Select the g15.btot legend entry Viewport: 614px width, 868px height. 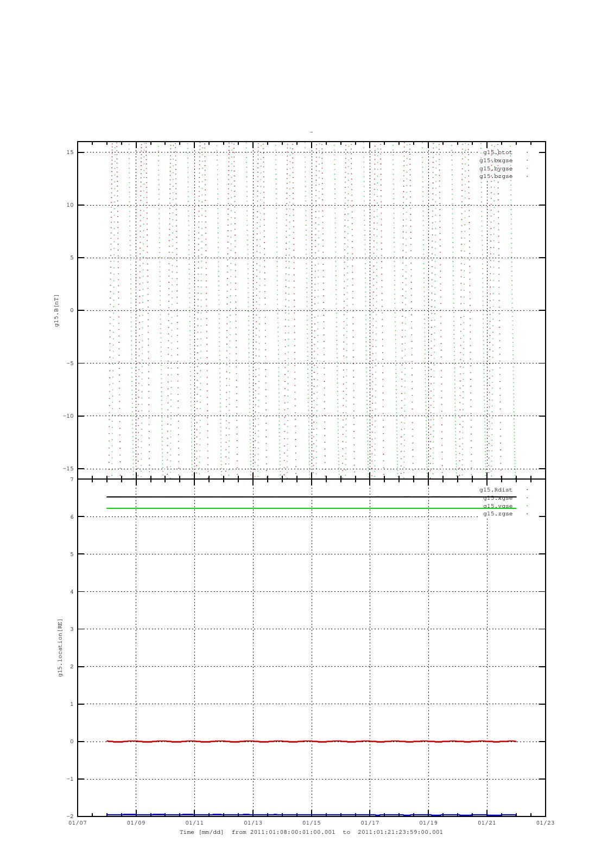[497, 152]
